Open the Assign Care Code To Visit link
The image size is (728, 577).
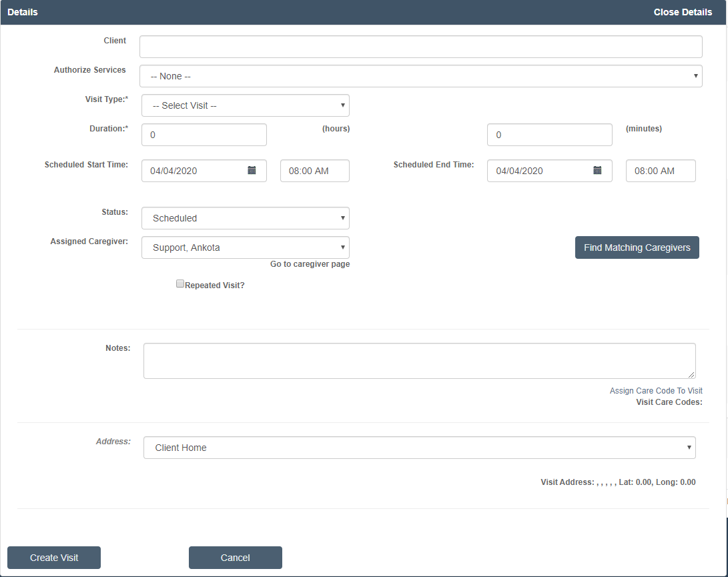[656, 391]
